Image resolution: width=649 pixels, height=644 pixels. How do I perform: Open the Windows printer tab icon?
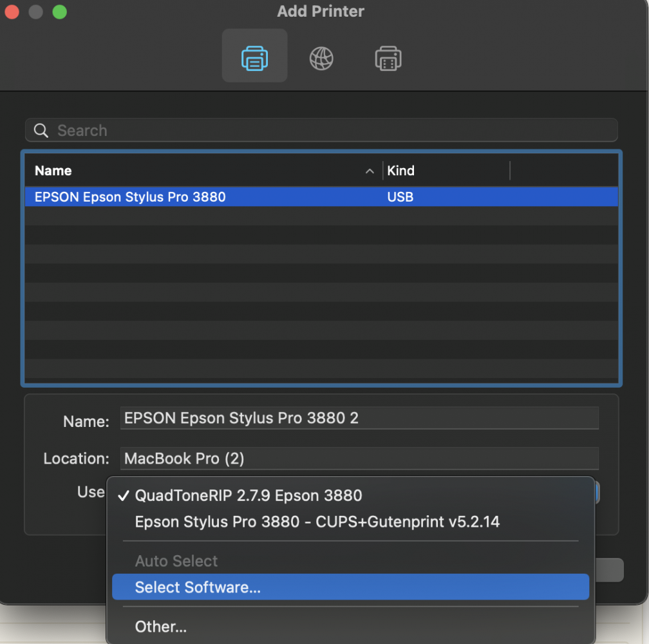(388, 59)
